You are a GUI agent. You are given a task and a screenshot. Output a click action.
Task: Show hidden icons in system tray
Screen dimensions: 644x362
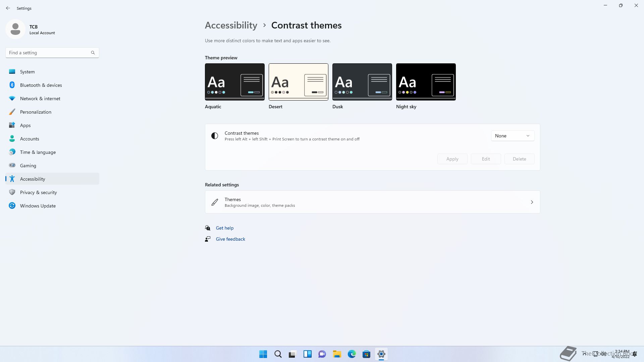[584, 354]
